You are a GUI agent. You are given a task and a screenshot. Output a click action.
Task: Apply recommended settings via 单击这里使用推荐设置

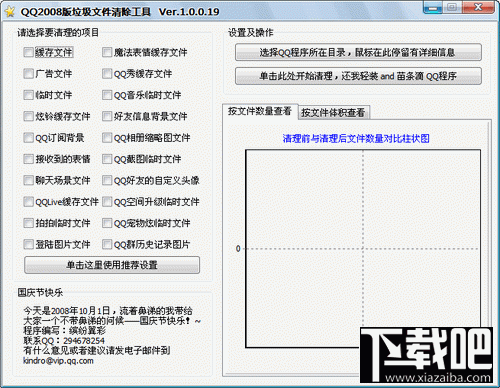coord(112,265)
